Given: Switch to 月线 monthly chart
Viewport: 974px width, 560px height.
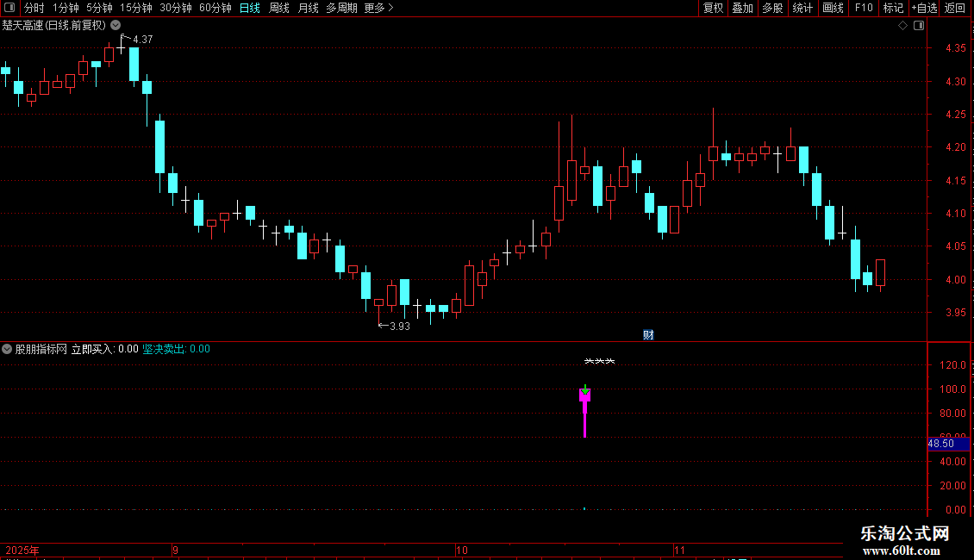Looking at the screenshot, I should 308,8.
